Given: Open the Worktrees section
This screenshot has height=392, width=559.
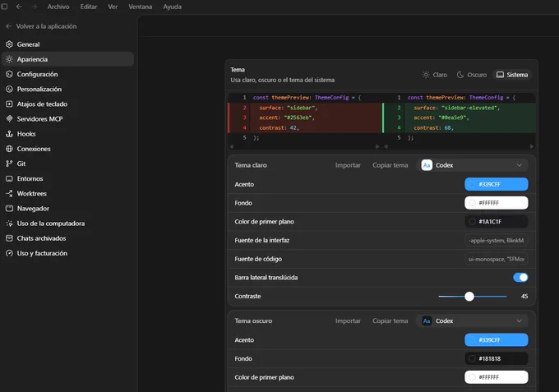Looking at the screenshot, I should [67, 193].
